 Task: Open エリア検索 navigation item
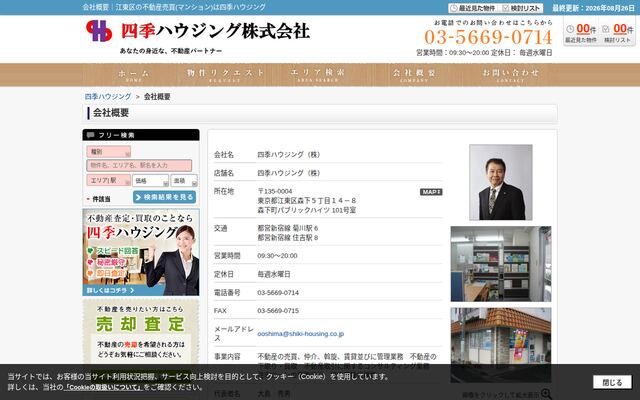tap(318, 75)
